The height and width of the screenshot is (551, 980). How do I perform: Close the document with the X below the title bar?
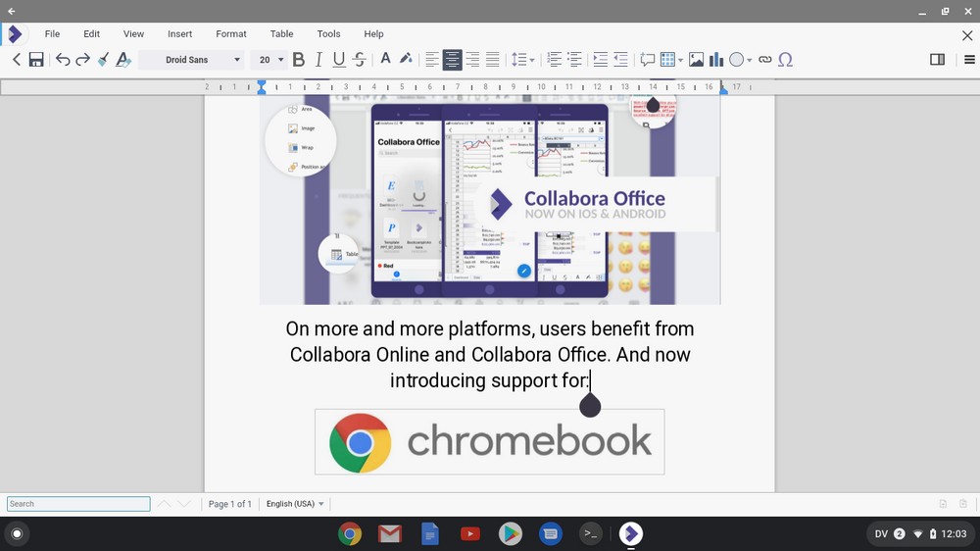coord(967,35)
